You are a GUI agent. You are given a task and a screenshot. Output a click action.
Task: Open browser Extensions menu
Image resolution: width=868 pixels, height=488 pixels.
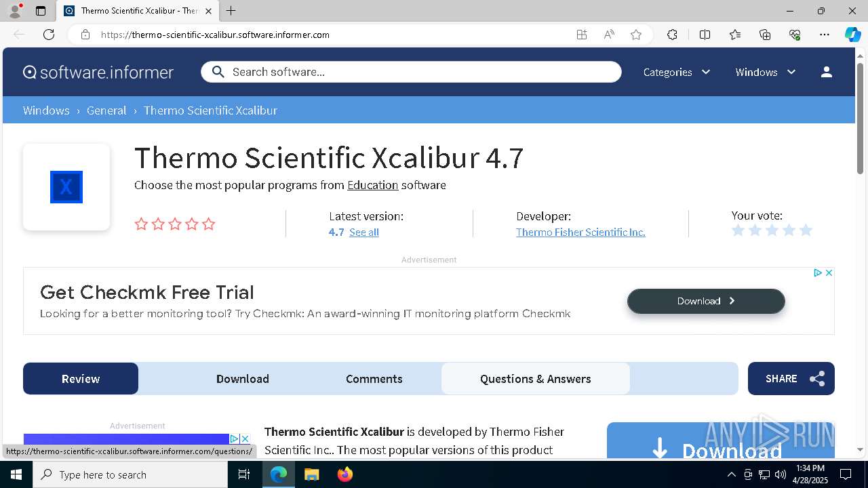672,35
